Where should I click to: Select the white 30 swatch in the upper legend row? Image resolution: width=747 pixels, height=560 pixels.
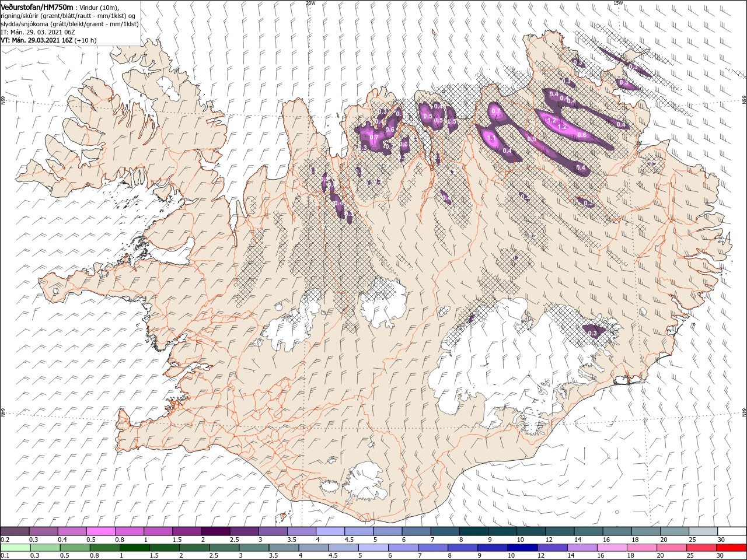(x=731, y=531)
